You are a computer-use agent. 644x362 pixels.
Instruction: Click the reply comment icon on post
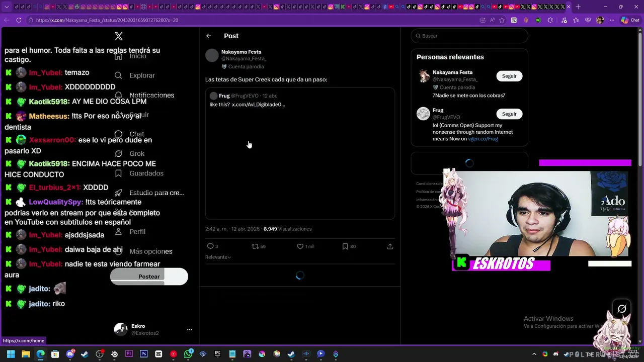pyautogui.click(x=210, y=246)
